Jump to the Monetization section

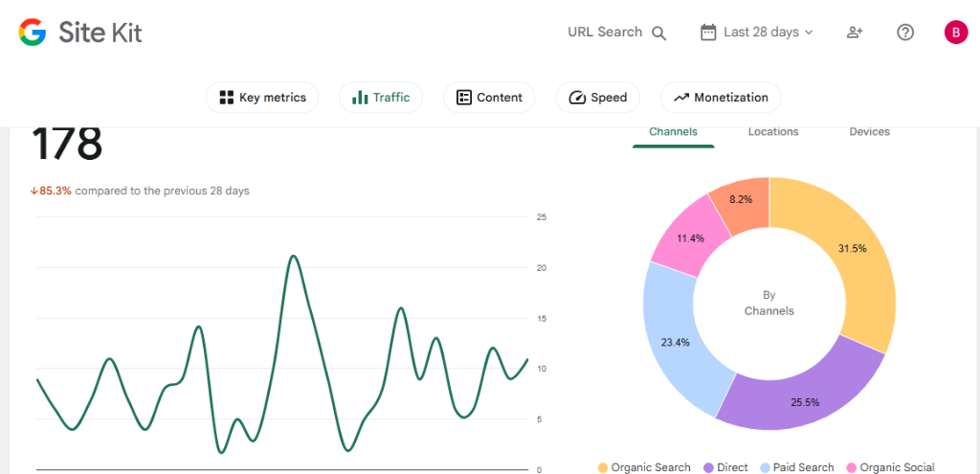[x=721, y=98]
